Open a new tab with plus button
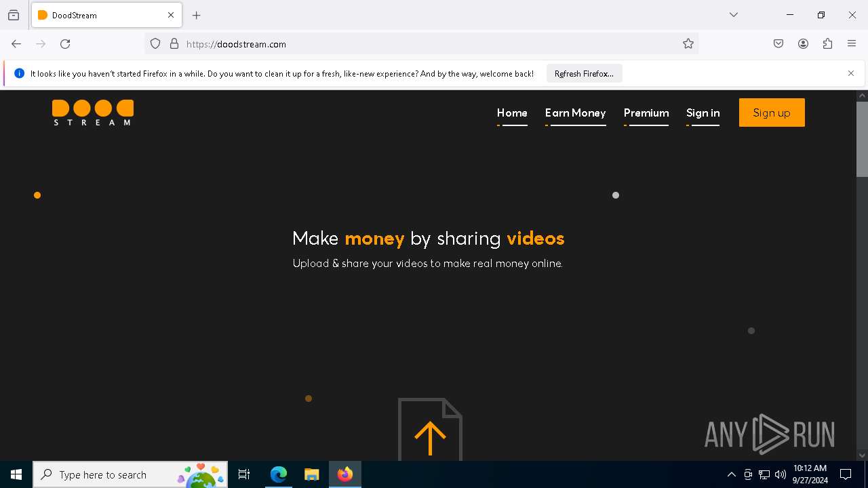The image size is (868, 488). tap(197, 15)
